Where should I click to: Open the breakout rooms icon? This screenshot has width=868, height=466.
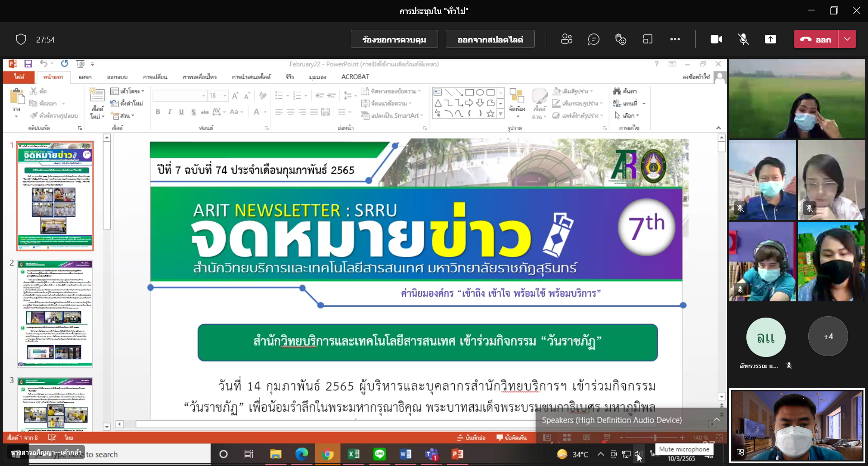(x=648, y=39)
